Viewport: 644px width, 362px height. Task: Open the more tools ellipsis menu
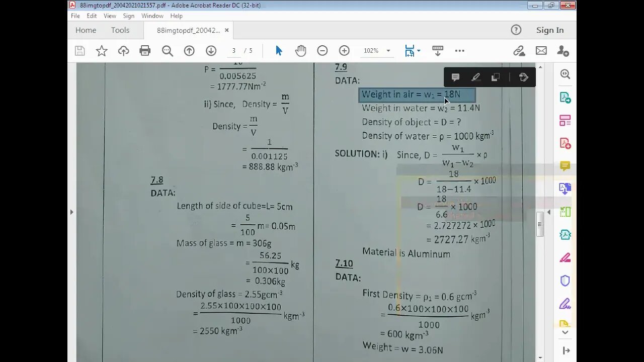point(459,51)
